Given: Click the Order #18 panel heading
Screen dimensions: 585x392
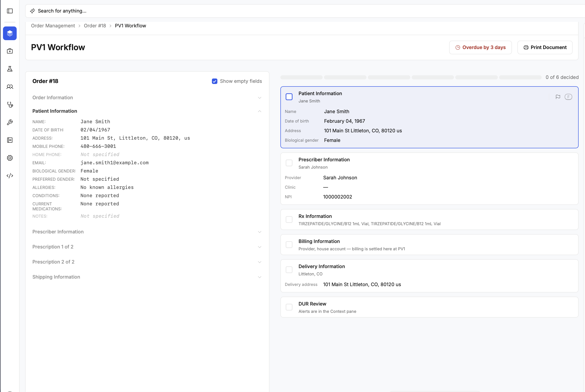Looking at the screenshot, I should (x=45, y=81).
